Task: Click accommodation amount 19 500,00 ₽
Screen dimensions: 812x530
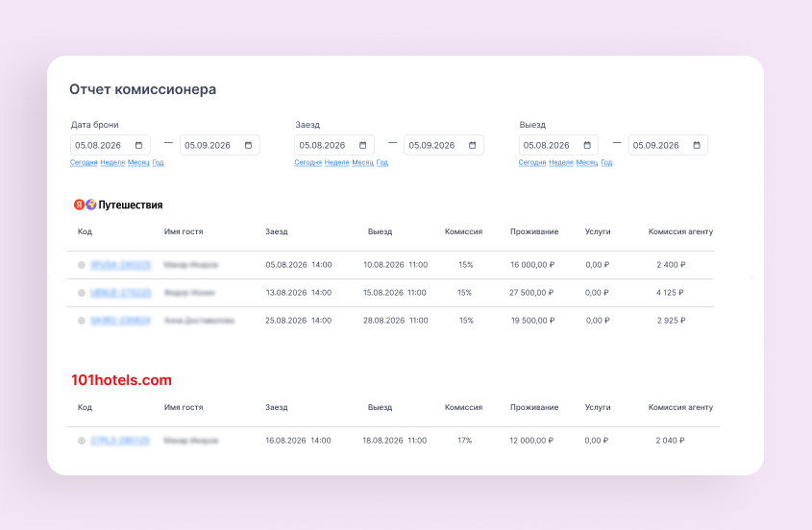Action: (x=533, y=321)
